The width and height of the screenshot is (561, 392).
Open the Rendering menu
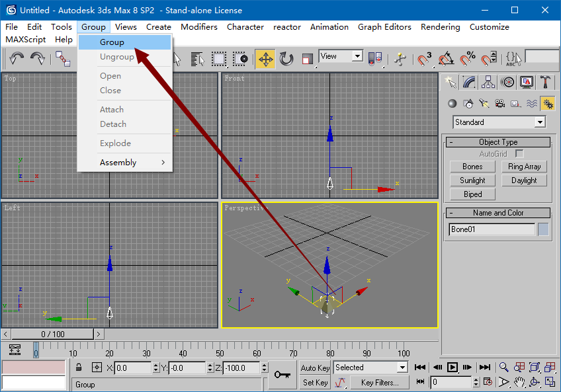pyautogui.click(x=441, y=27)
